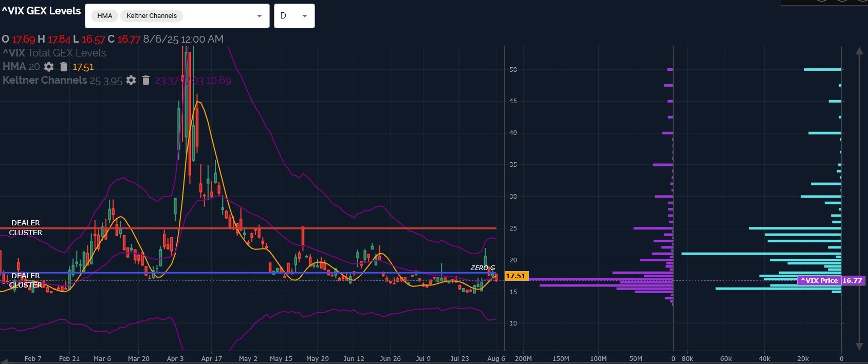Click the ZERO G label
Viewport: 868px width, 364px height.
483,268
